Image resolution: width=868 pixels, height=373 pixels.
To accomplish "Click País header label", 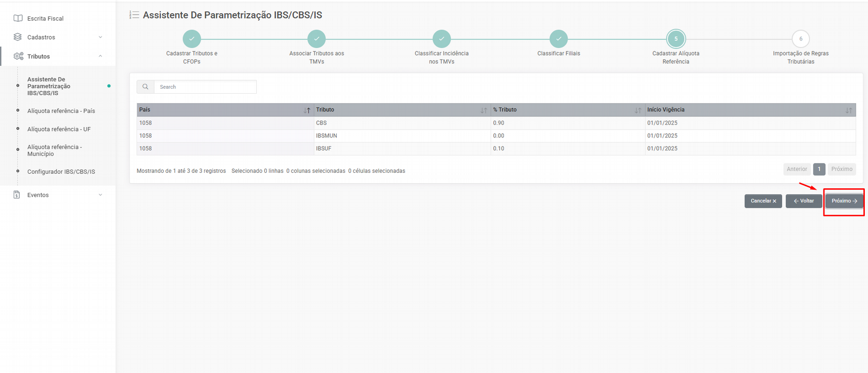I will coord(145,110).
